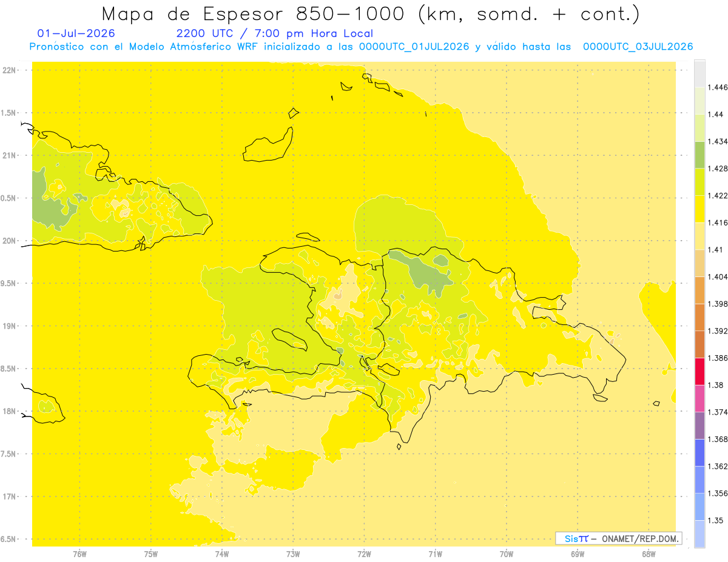728x562 pixels.
Task: Click the colorbar value 1.362
Action: [719, 466]
